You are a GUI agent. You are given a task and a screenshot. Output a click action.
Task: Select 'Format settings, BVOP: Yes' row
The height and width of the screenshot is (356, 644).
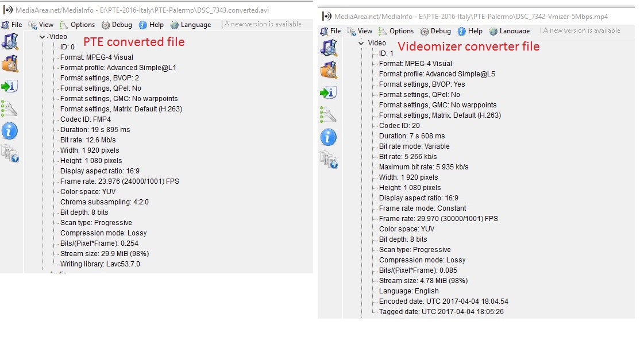(x=422, y=84)
